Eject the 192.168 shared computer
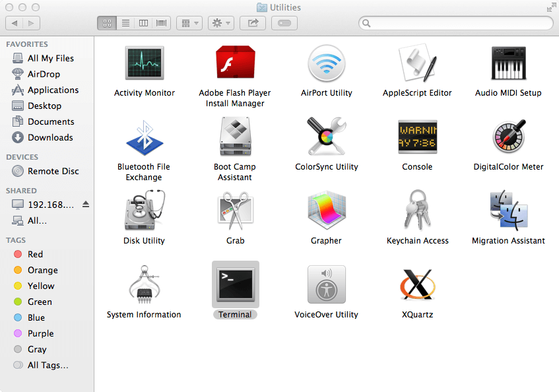Image resolution: width=559 pixels, height=392 pixels. coord(86,204)
